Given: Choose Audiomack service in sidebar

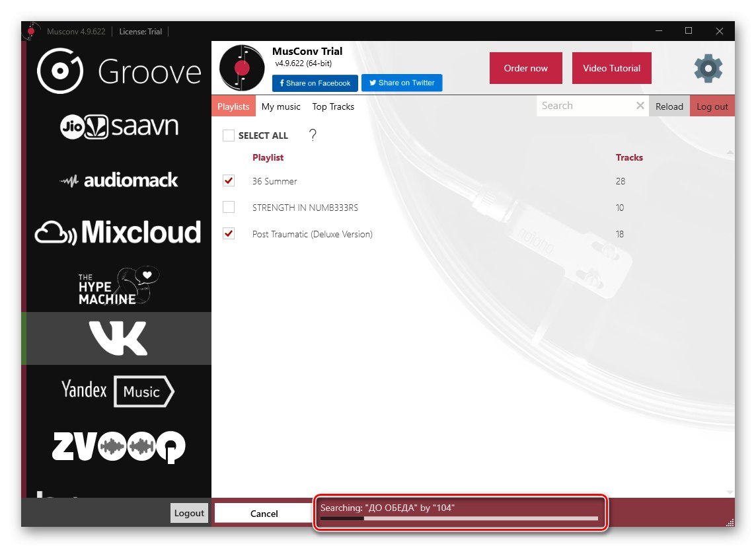Looking at the screenshot, I should point(118,180).
